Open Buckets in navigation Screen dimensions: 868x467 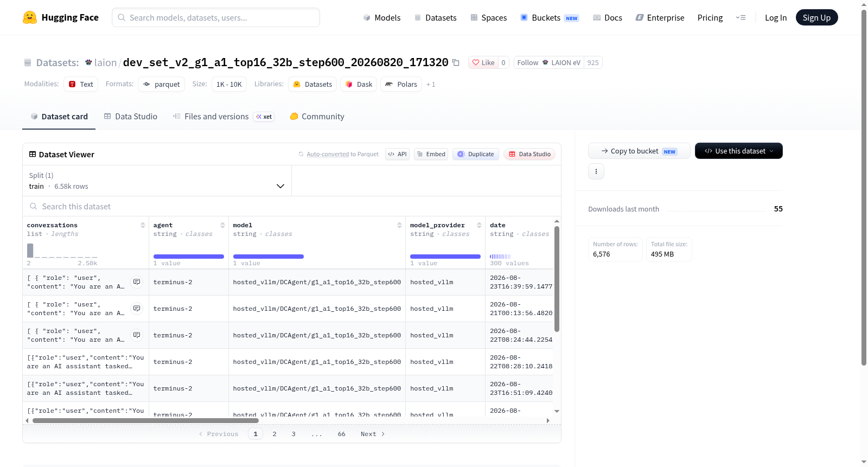[550, 18]
